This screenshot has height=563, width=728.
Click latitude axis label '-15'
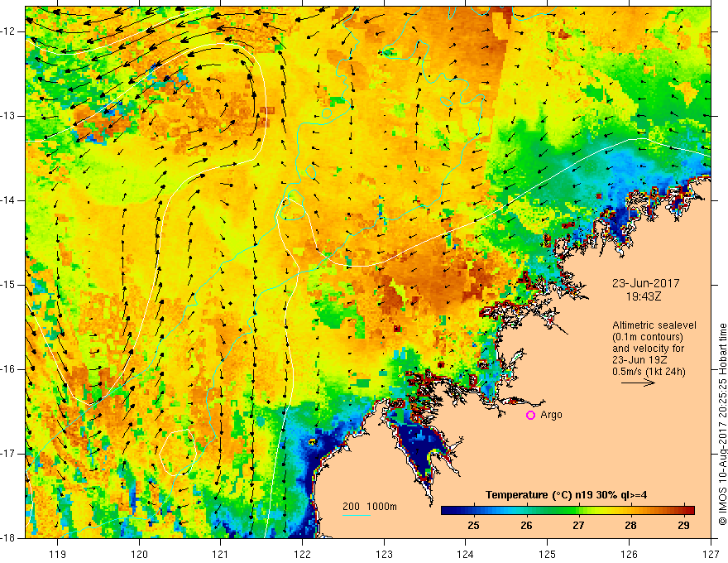(8, 285)
